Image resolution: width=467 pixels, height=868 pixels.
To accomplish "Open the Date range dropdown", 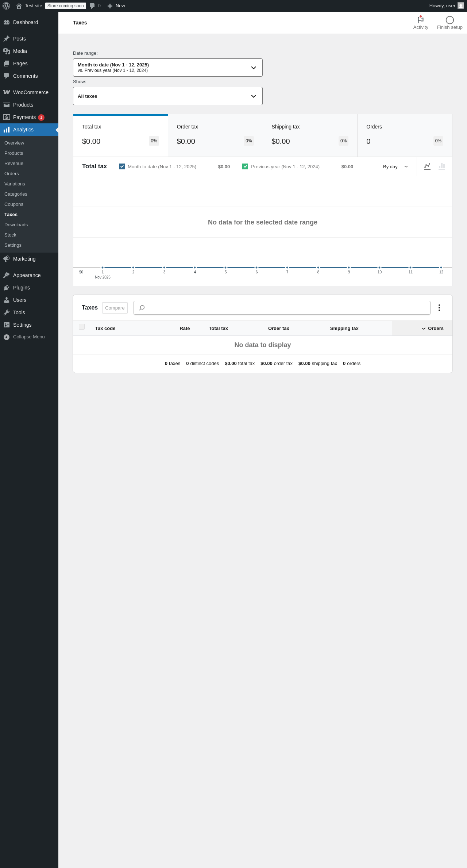I will (168, 68).
